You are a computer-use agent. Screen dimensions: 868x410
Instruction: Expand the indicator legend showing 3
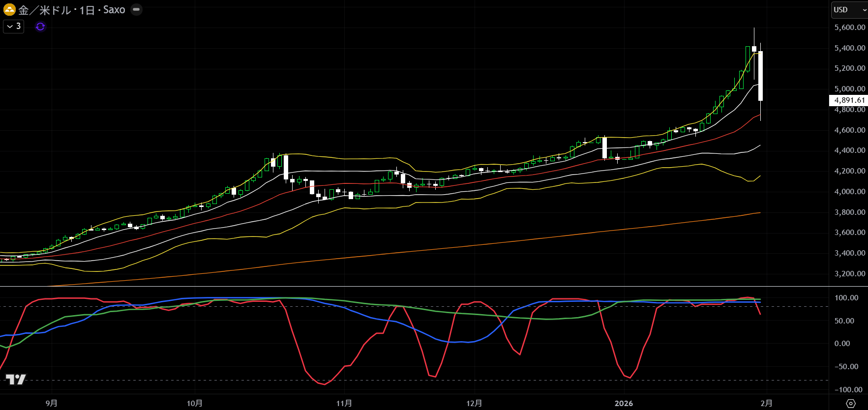click(14, 26)
